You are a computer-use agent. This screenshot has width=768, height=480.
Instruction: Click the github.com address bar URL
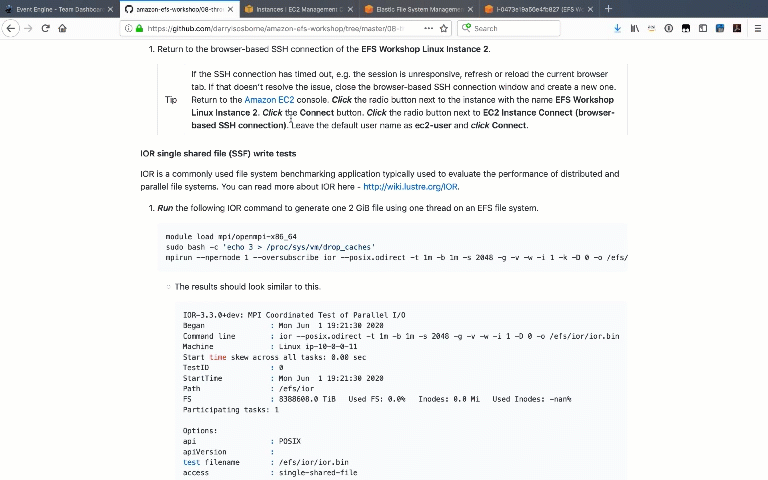[x=275, y=28]
